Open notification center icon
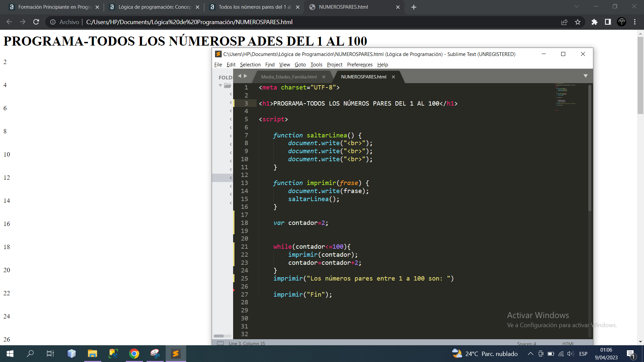 pyautogui.click(x=631, y=354)
